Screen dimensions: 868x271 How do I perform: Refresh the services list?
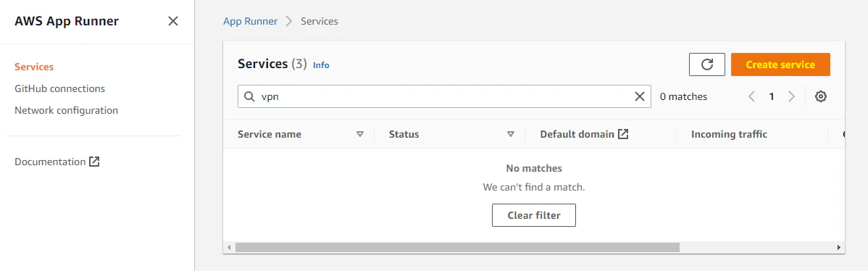pyautogui.click(x=707, y=64)
